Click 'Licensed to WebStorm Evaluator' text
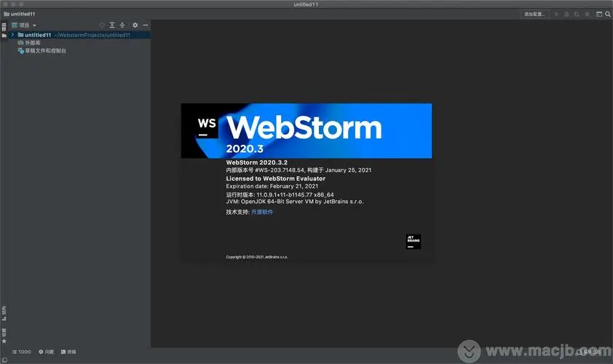The height and width of the screenshot is (364, 613). pos(276,178)
